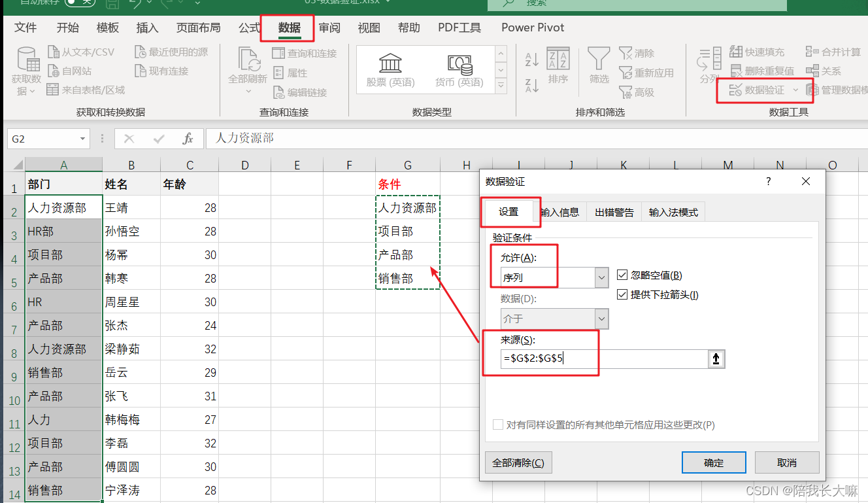Click Data Validation (数据验证) button
This screenshot has width=868, height=503.
tap(756, 90)
